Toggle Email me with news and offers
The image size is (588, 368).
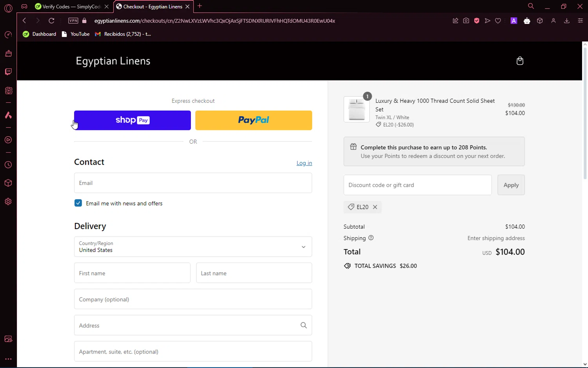78,203
